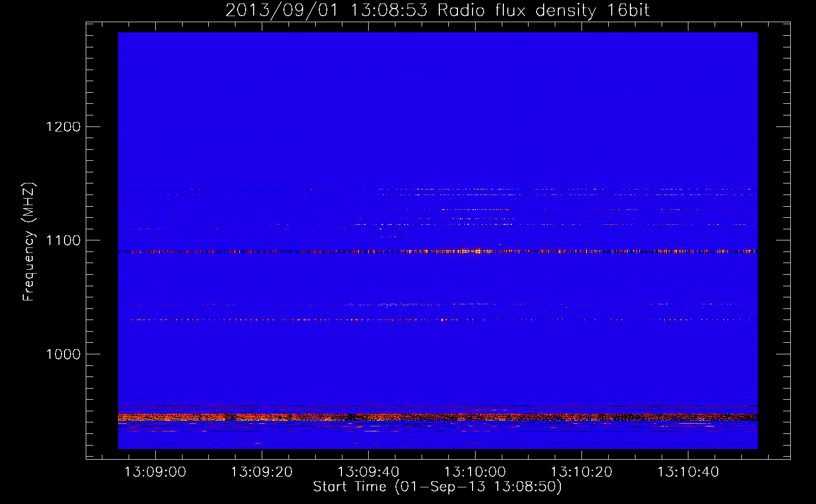This screenshot has width=816, height=504.
Task: Select the 1000 frequency tick label
Action: click(x=64, y=354)
